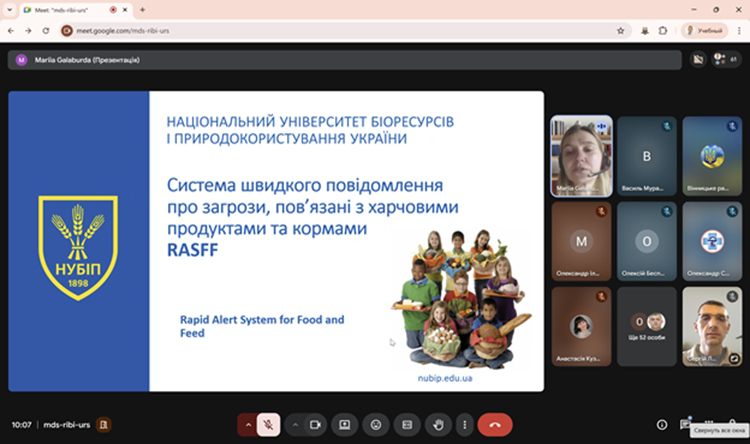Viewport: 750px width, 444px height.
Task: Select Василь Мура... participant tile
Action: coord(647,156)
